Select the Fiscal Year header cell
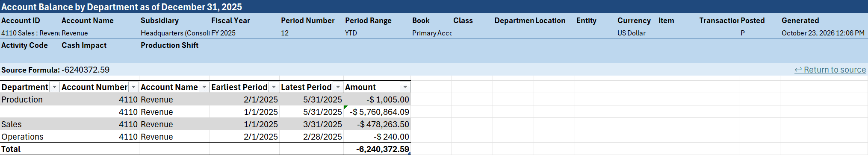 point(245,20)
